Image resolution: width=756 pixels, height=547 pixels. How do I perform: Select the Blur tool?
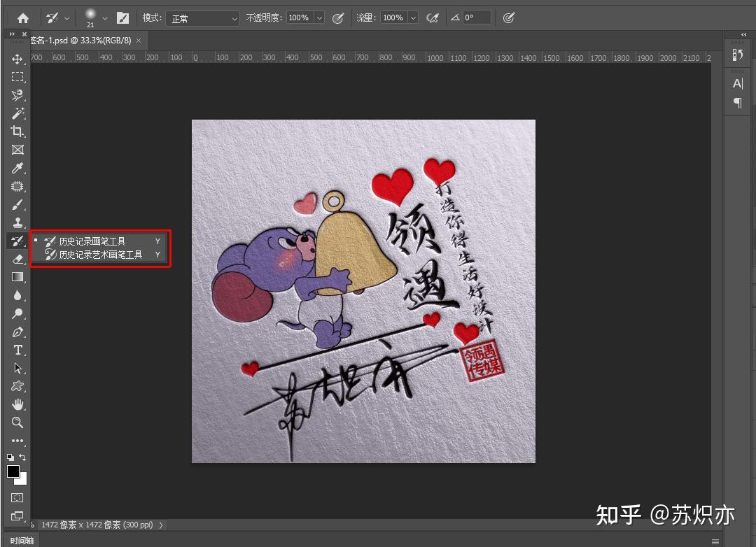click(x=17, y=295)
